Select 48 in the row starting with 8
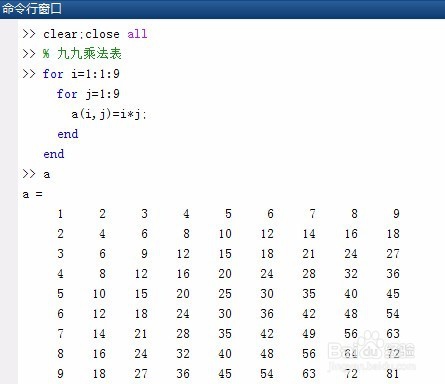Viewport: 445px width, 384px height. pos(267,354)
